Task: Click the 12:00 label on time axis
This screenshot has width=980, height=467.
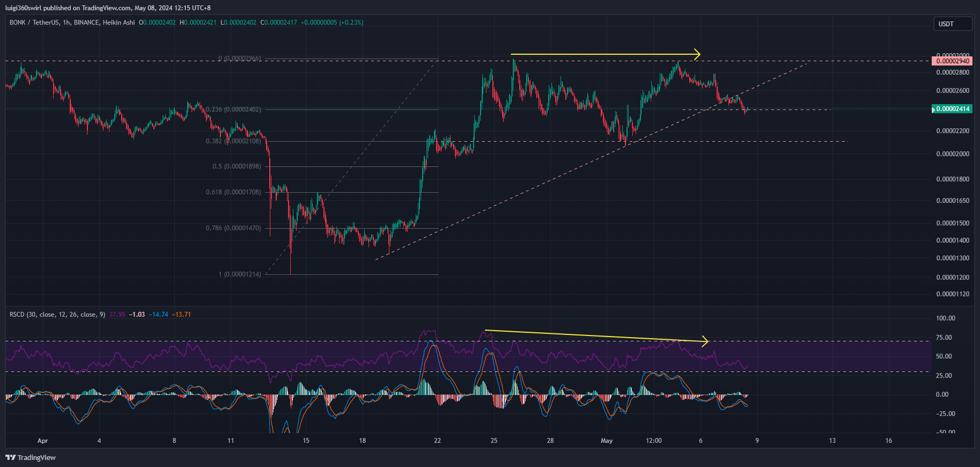Action: point(654,441)
